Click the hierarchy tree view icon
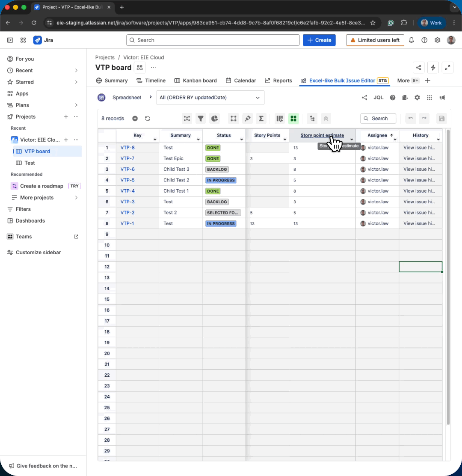The width and height of the screenshot is (462, 476). click(x=312, y=119)
